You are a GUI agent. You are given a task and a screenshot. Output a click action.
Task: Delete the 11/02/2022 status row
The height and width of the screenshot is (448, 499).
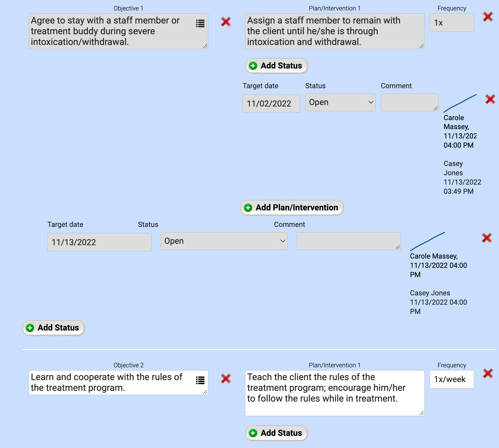point(490,99)
